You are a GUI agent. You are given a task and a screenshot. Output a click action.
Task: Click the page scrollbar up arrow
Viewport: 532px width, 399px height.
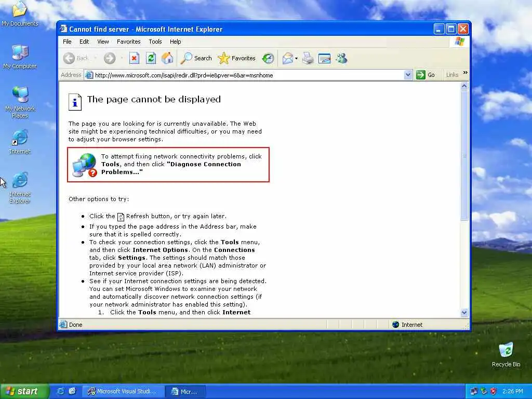point(464,86)
